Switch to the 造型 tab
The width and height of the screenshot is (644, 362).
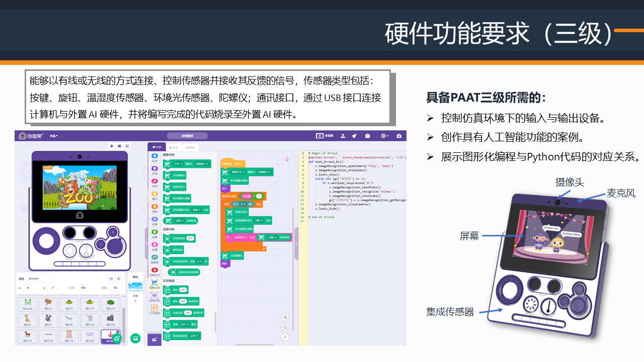tap(191, 147)
